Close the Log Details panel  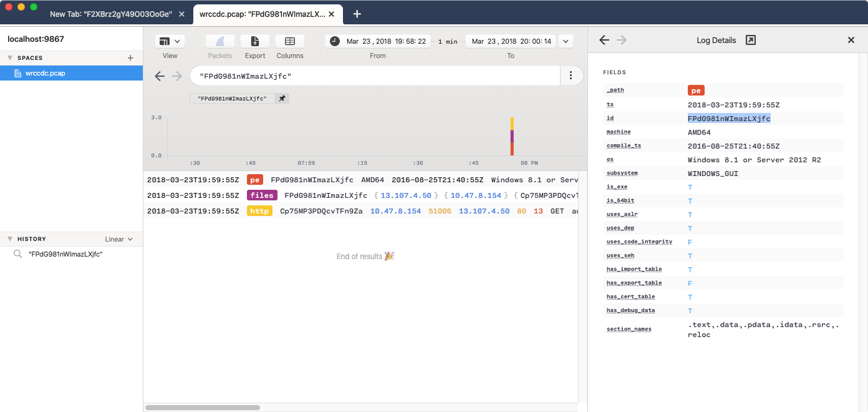point(851,39)
